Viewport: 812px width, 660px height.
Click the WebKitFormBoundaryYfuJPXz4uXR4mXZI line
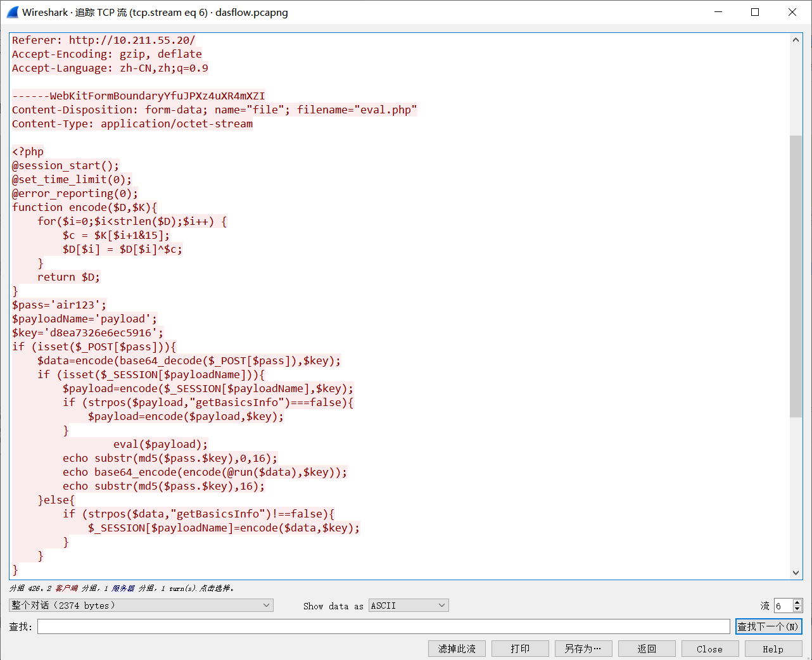139,96
